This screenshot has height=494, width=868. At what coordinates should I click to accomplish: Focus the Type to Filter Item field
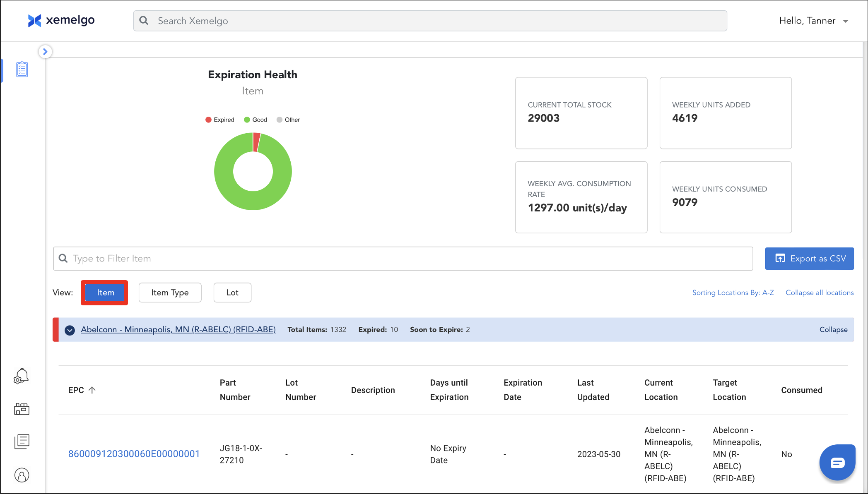[x=402, y=259]
